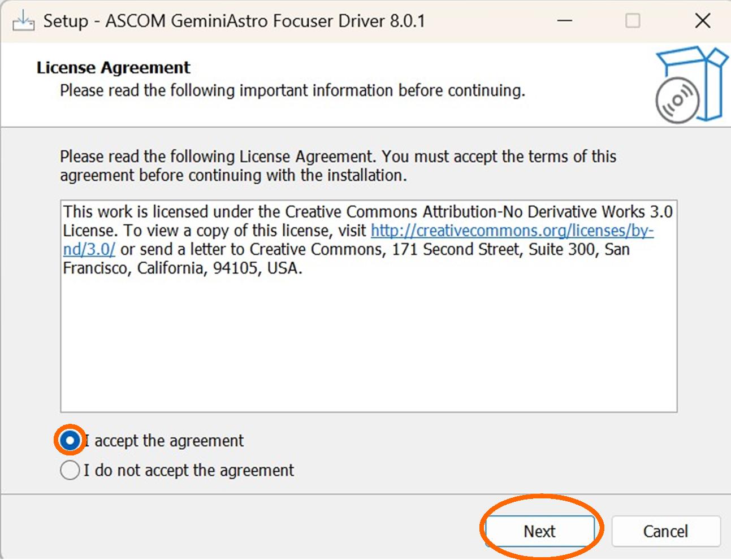Image resolution: width=731 pixels, height=560 pixels.
Task: Click the 'License Agreement' heading
Action: pos(113,68)
